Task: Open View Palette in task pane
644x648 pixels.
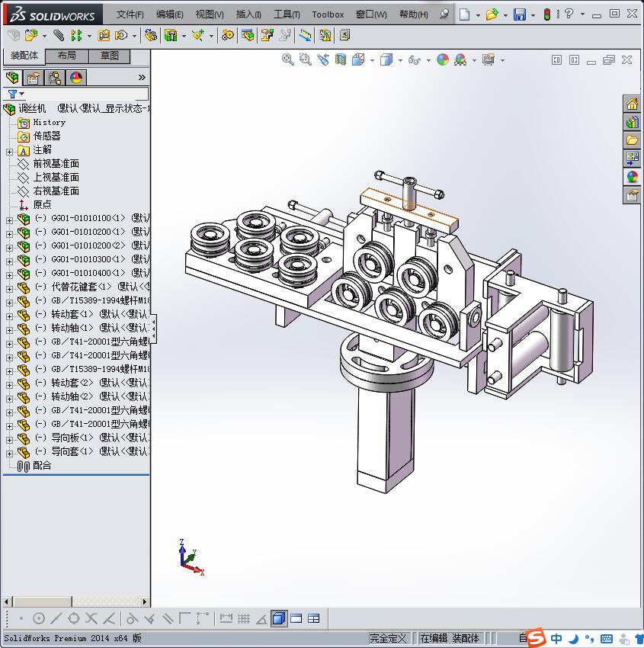Action: click(632, 159)
